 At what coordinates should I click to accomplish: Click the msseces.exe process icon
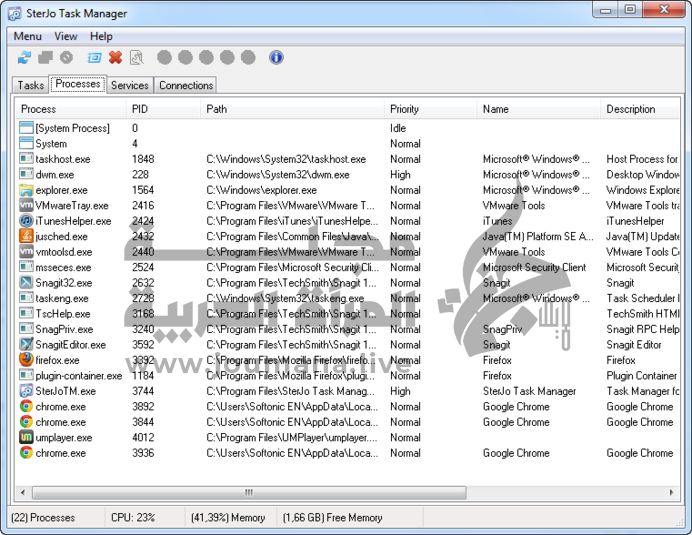26,267
